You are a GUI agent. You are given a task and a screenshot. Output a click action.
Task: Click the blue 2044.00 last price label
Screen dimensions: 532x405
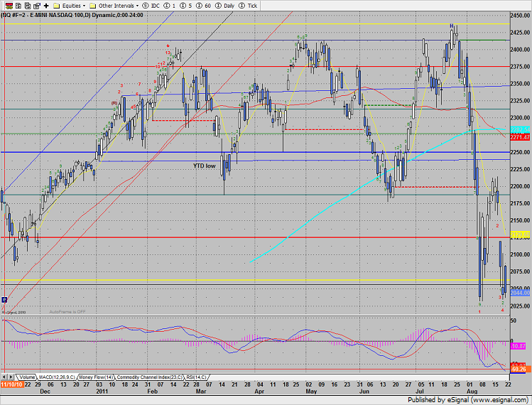[520, 293]
